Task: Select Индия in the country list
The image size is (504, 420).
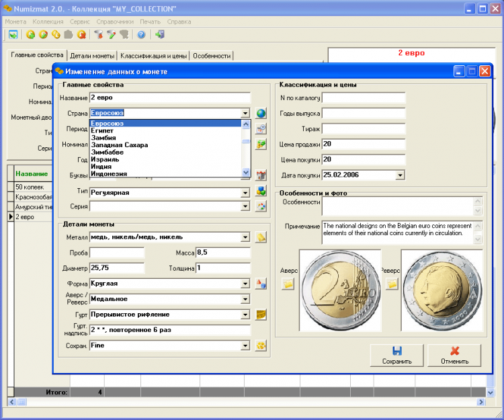Action: (165, 167)
